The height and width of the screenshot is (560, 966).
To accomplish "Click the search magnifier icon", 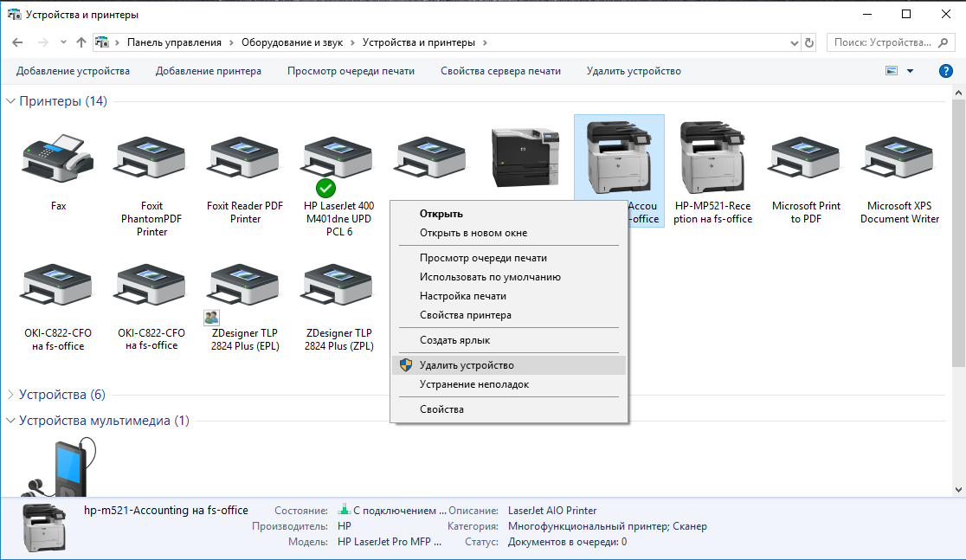I will [943, 42].
